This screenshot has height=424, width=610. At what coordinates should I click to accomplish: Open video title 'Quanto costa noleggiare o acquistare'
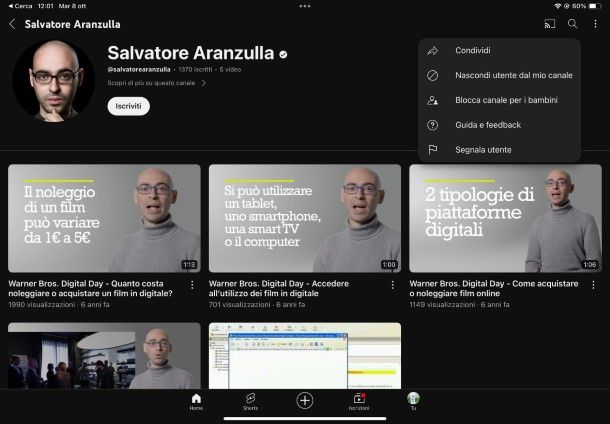pyautogui.click(x=90, y=289)
